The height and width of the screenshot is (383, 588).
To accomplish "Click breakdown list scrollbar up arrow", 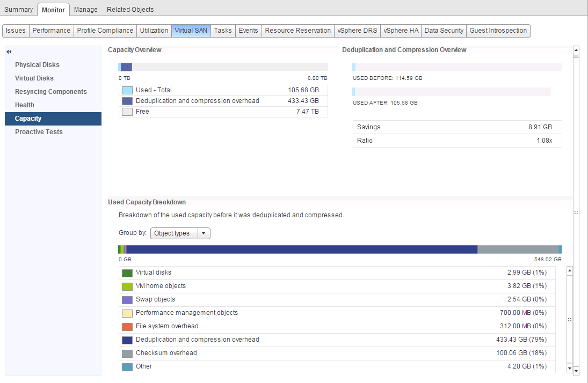I will pyautogui.click(x=570, y=270).
